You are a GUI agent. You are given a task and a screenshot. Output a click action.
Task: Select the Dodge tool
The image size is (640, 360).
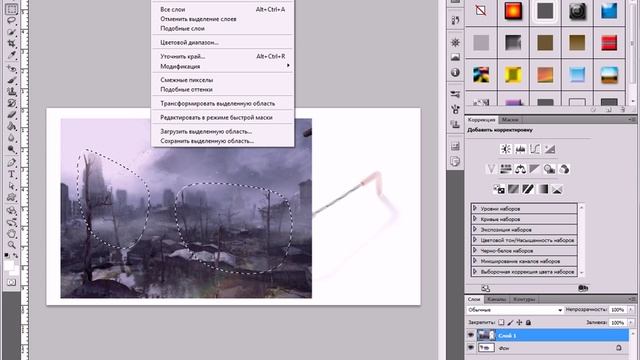pyautogui.click(x=11, y=149)
